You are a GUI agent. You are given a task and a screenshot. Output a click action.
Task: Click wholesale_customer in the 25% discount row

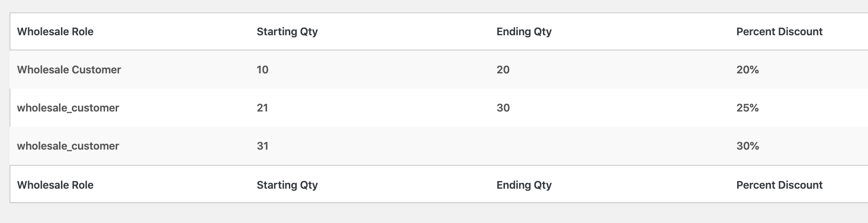point(68,108)
